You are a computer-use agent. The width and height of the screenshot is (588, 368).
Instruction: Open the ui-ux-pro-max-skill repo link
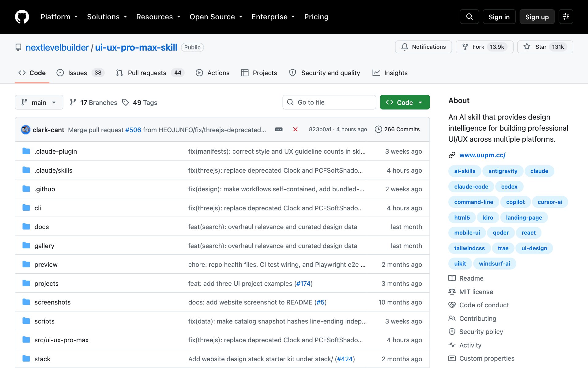[136, 47]
